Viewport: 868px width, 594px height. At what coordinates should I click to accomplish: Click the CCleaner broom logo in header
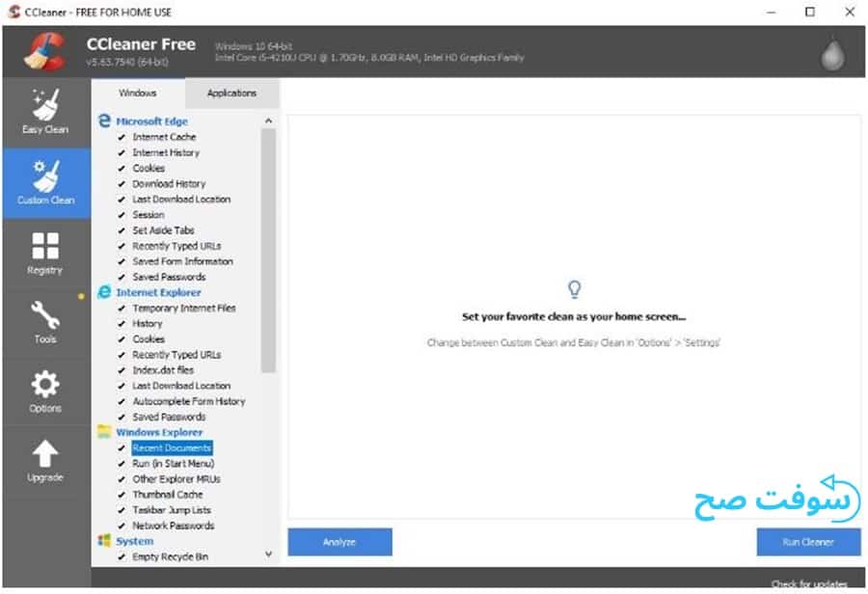(45, 51)
